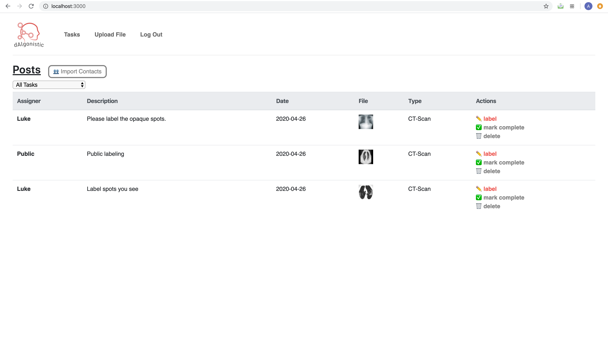The width and height of the screenshot is (608, 364).
Task: Click the pencil icon in the first Luke row
Action: [478, 119]
